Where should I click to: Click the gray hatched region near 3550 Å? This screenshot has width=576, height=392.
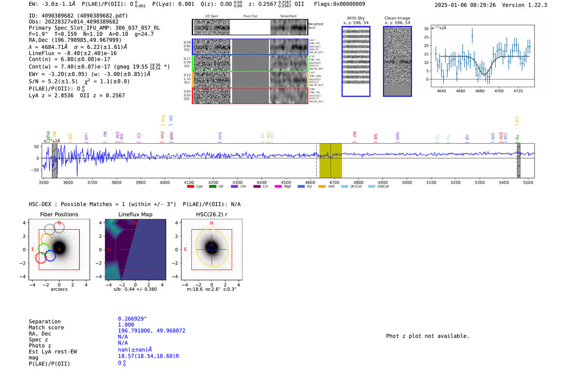click(x=54, y=160)
